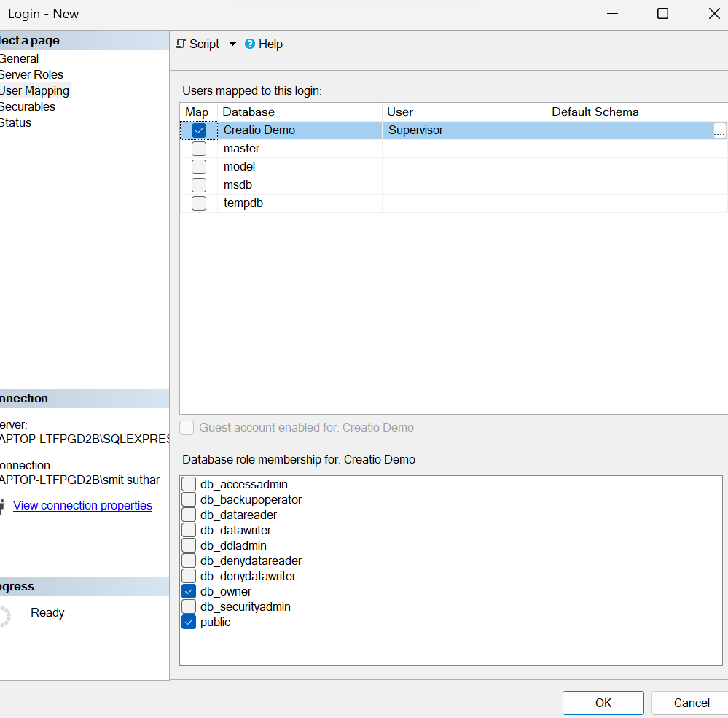The height and width of the screenshot is (718, 728).
Task: Select the master database name cell
Action: coord(300,149)
